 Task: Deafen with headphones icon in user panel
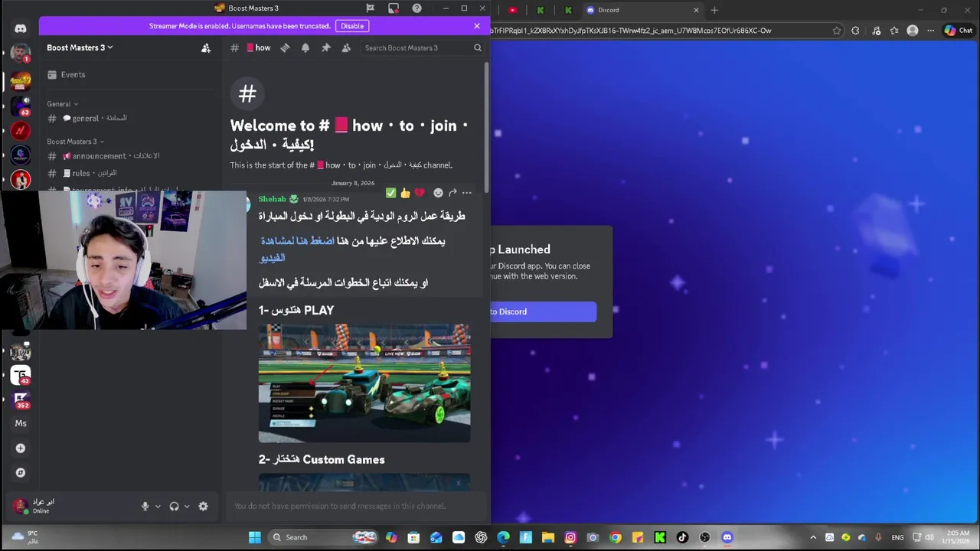174,506
